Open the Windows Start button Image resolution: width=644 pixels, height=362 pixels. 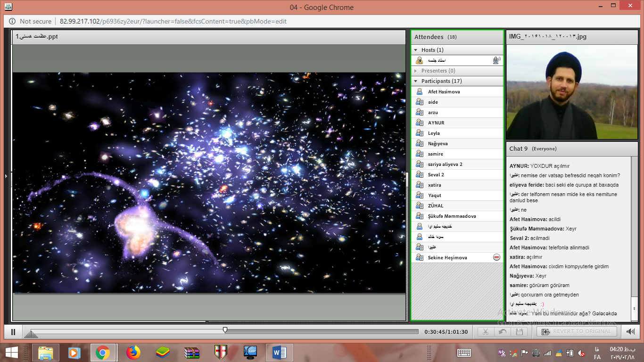click(11, 352)
